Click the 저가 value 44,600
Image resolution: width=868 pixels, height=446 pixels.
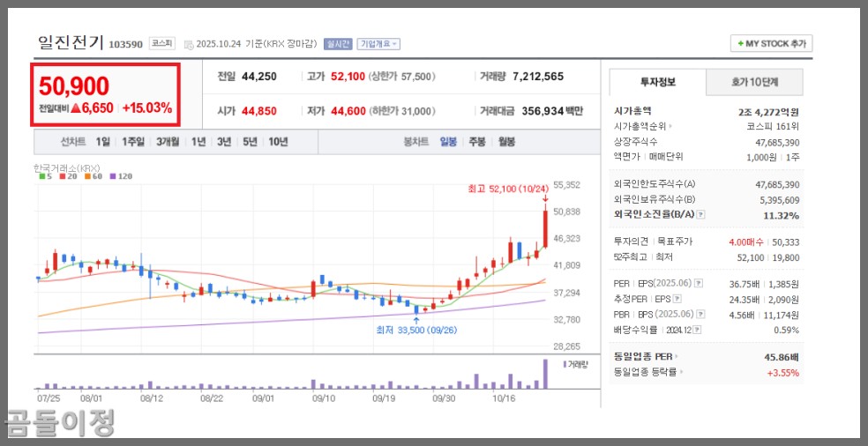[348, 111]
